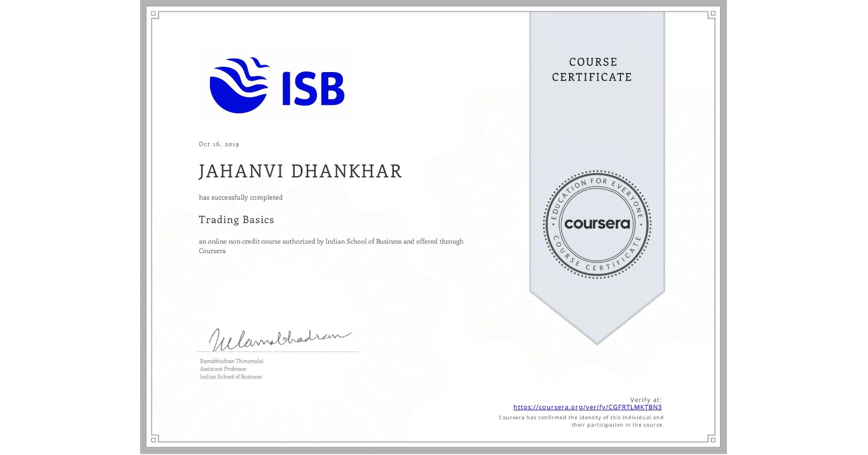This screenshot has width=868, height=455.
Task: Click Indian School of Business under signature
Action: point(231,377)
